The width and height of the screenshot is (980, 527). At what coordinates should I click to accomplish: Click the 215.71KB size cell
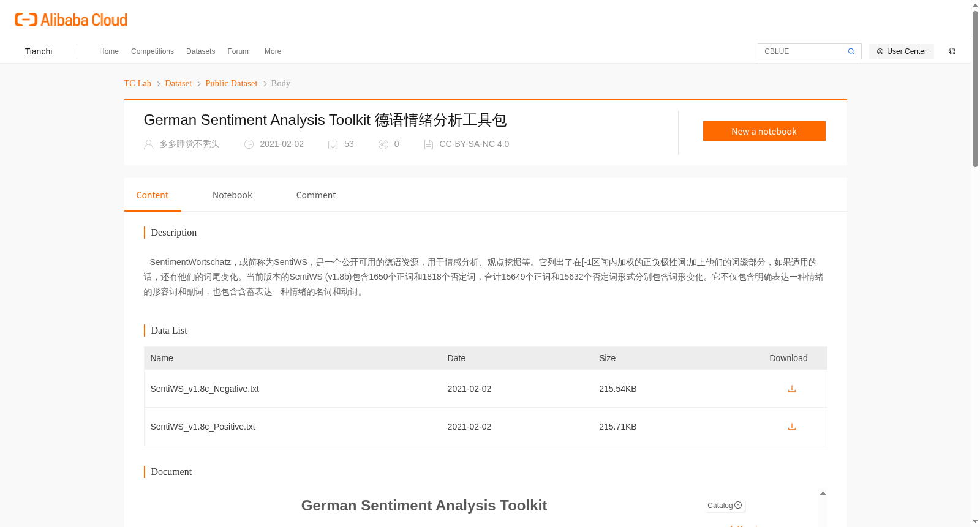click(618, 427)
